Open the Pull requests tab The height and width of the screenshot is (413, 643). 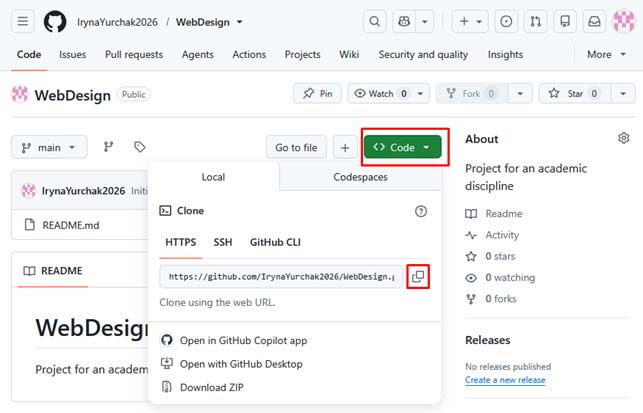(x=134, y=55)
